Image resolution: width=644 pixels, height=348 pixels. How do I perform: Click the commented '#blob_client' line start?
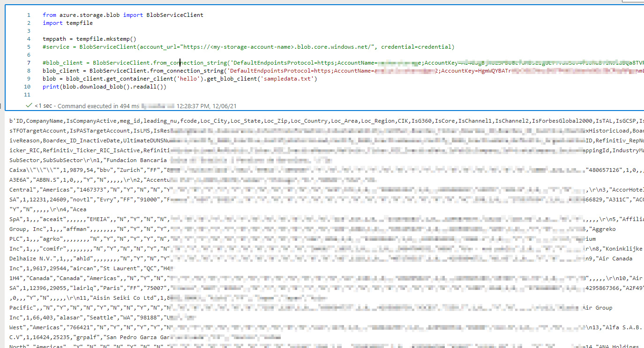pos(62,63)
